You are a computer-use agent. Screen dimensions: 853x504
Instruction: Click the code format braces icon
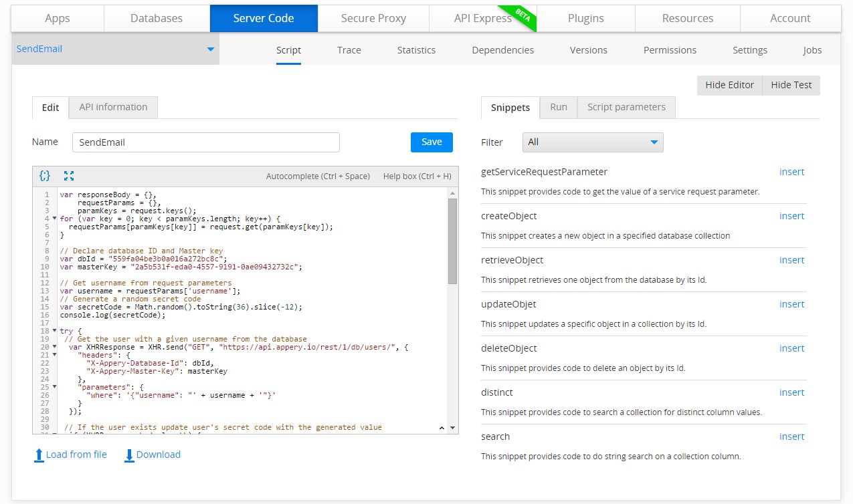(45, 176)
